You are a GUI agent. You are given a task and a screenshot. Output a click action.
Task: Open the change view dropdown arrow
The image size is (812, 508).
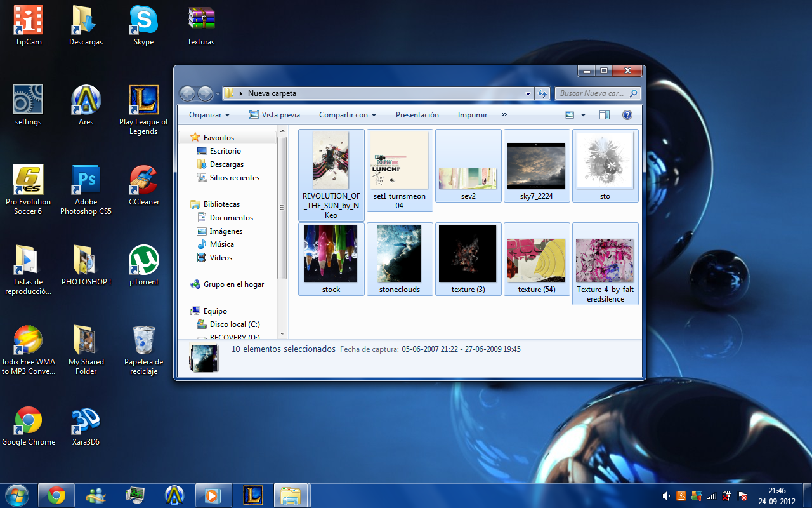[583, 115]
